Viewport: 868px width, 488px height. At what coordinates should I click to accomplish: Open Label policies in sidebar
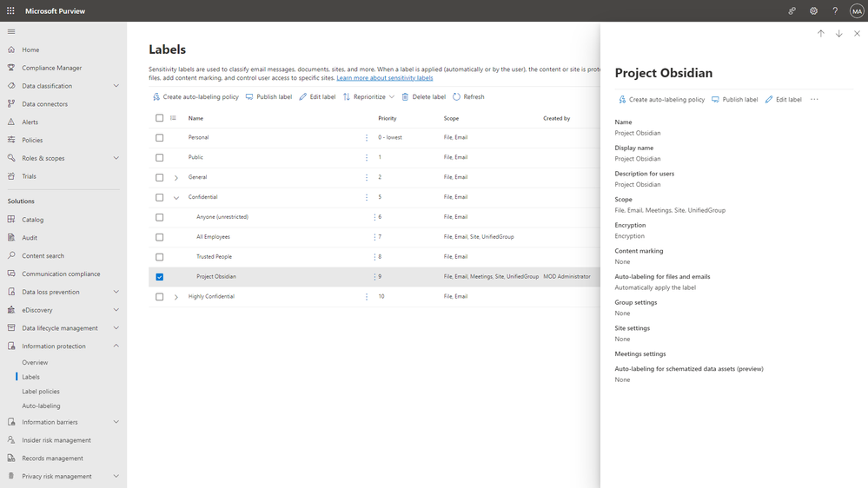41,391
